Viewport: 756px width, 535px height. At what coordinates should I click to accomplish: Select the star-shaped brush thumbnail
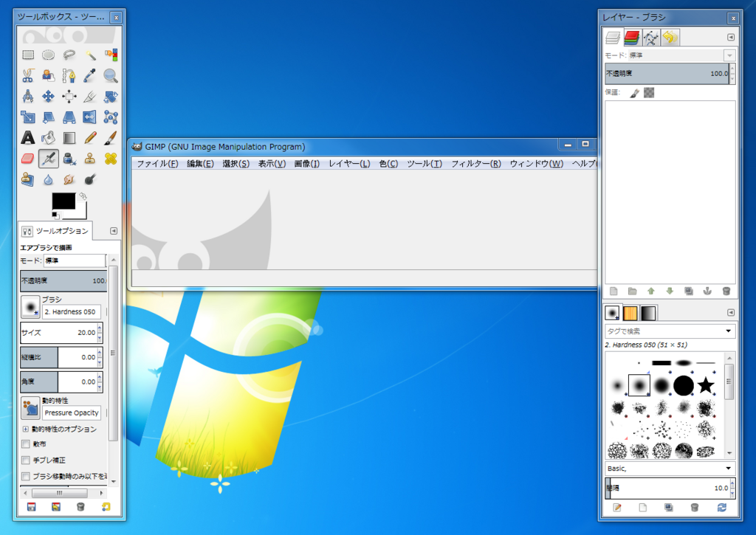(x=706, y=385)
